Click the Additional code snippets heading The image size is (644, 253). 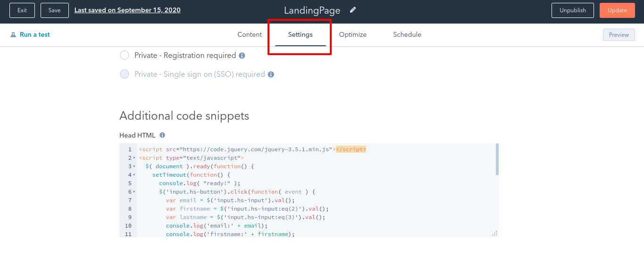tap(184, 116)
